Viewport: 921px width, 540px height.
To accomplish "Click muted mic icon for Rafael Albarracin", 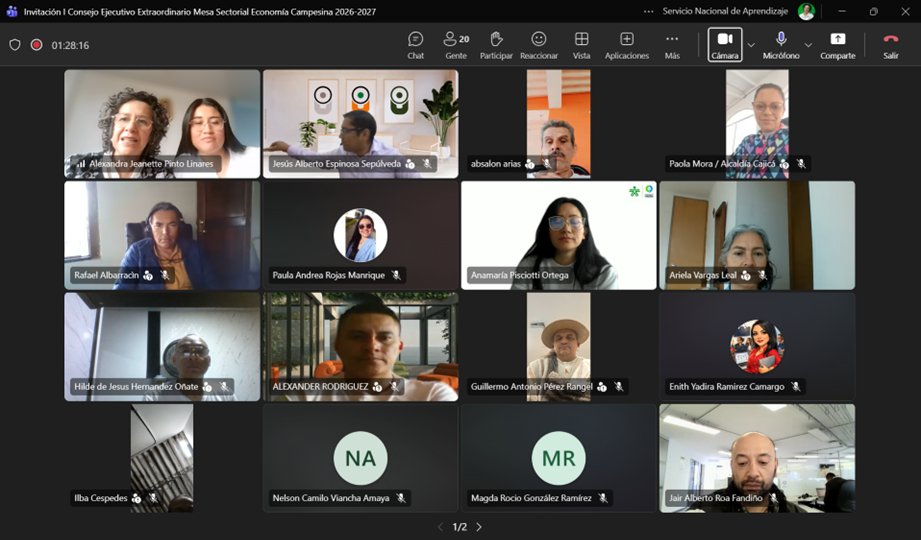I will pyautogui.click(x=165, y=275).
